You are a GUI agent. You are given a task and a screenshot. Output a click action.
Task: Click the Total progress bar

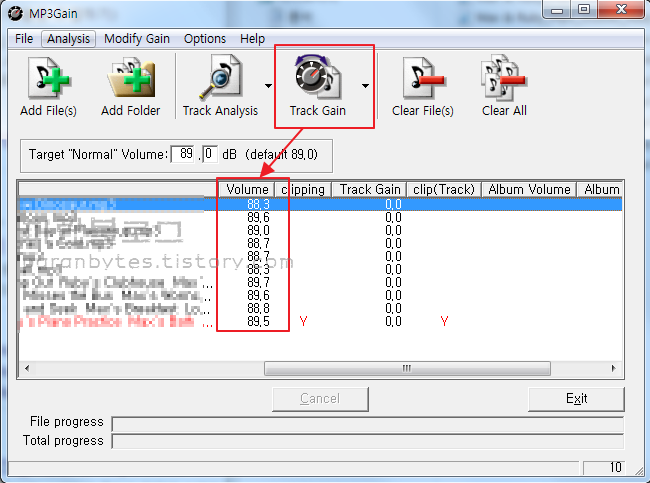pyautogui.click(x=368, y=442)
